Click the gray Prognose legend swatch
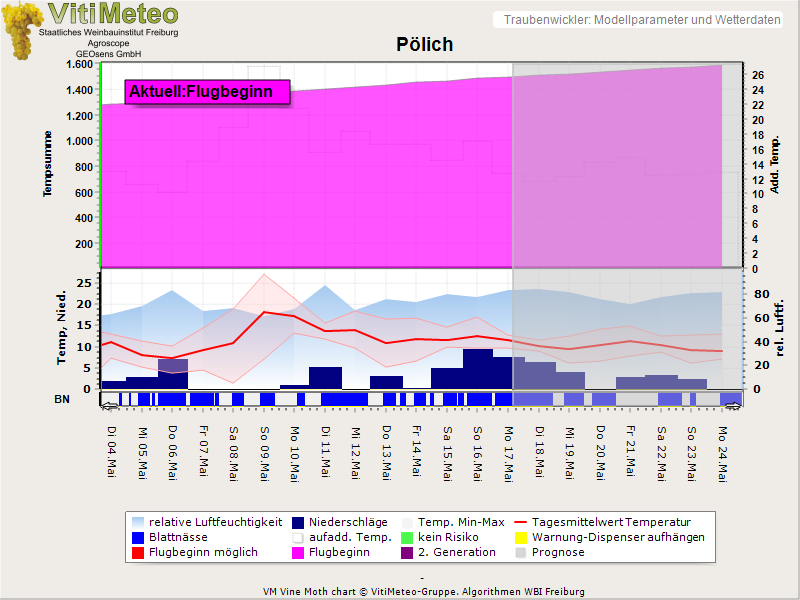The image size is (800, 600). tap(520, 552)
